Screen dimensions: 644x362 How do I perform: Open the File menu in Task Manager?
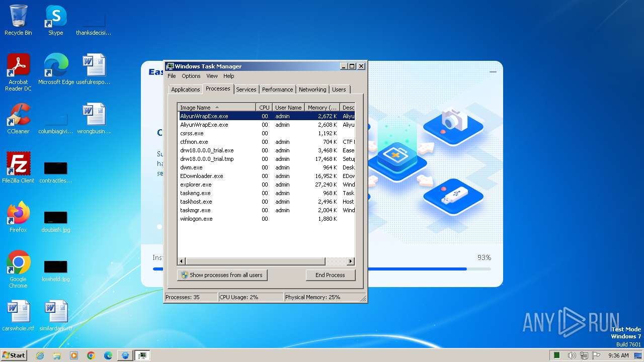(172, 76)
